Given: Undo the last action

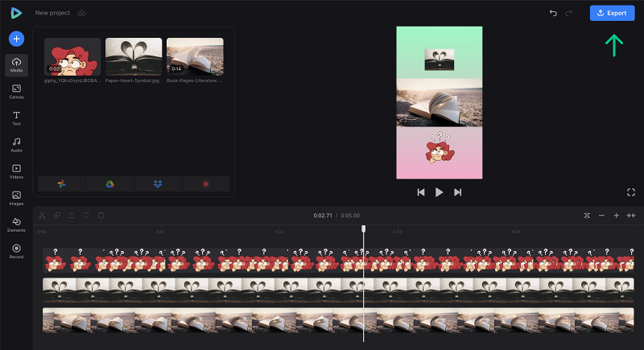Looking at the screenshot, I should [x=553, y=13].
